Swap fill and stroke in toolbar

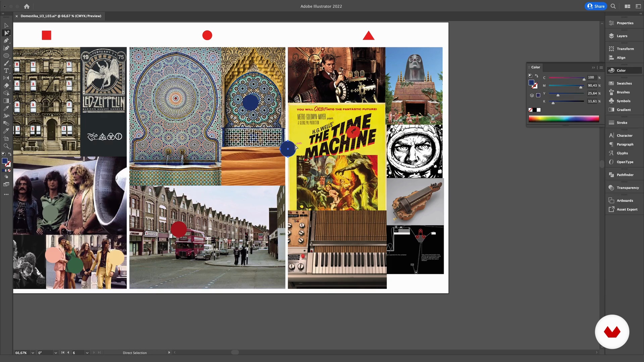(x=10, y=154)
